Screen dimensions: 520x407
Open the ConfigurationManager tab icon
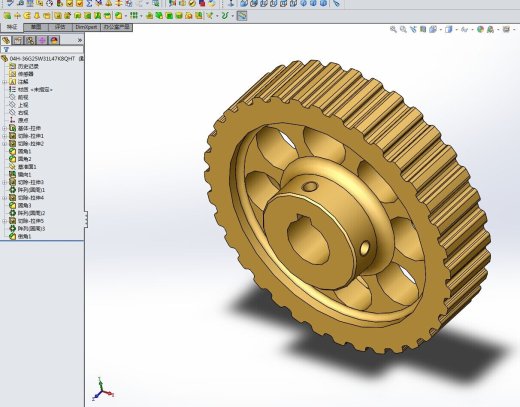[30, 40]
